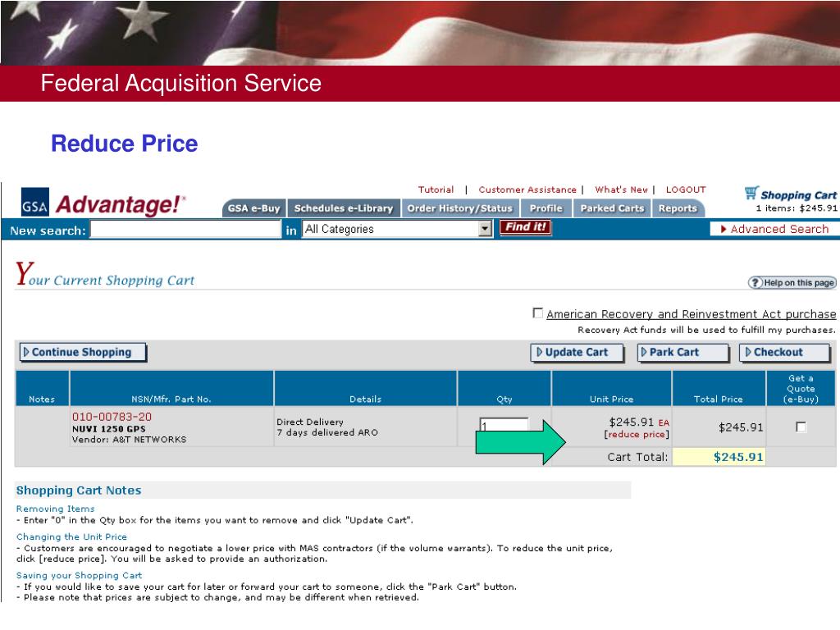
Task: Click the Cart Total amount $245.91
Action: 737,457
